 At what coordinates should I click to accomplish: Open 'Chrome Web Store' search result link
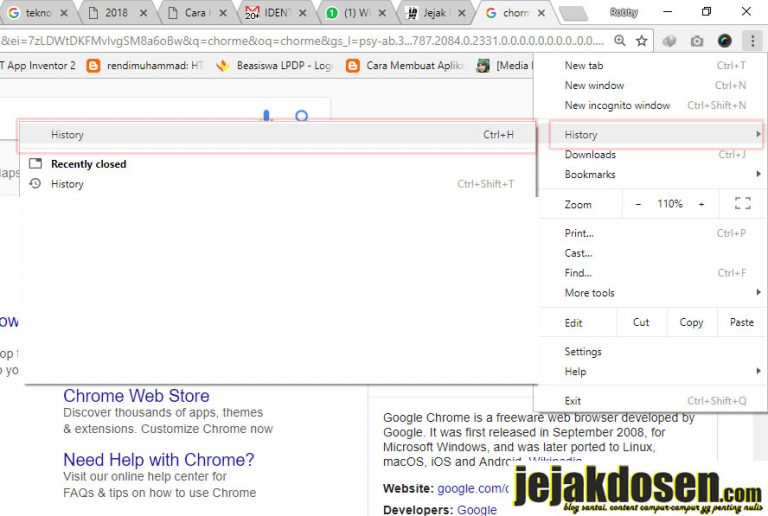(x=136, y=396)
